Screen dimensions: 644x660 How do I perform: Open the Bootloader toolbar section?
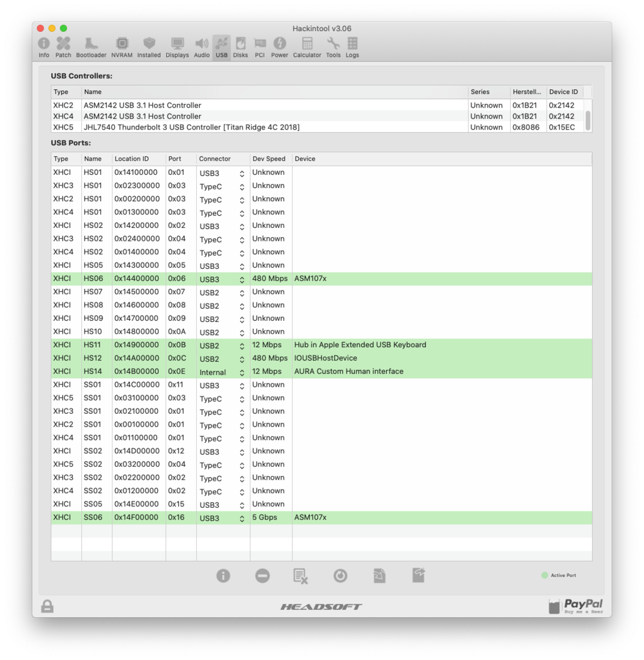tap(91, 48)
